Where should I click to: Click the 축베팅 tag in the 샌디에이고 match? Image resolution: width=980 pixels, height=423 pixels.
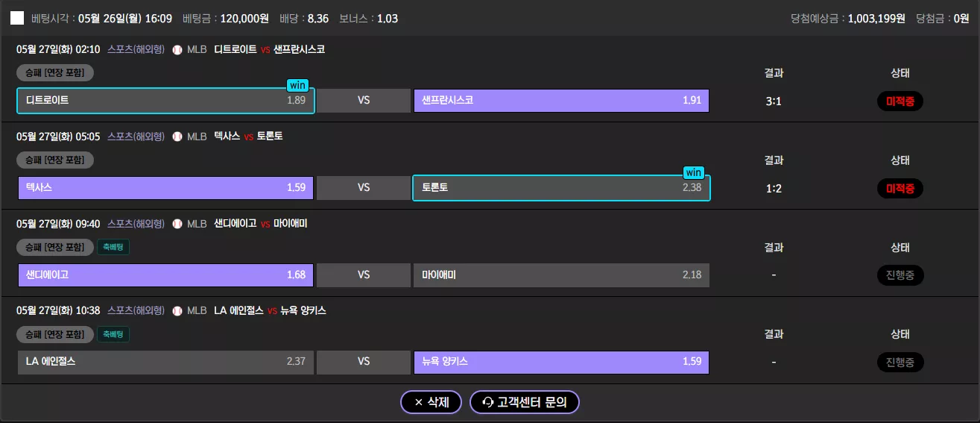click(x=113, y=247)
